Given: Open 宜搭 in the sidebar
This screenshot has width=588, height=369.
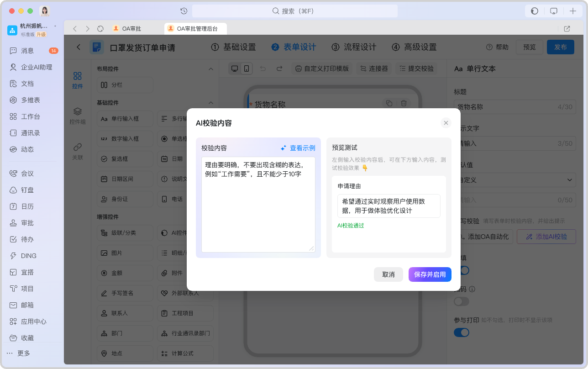Looking at the screenshot, I should click(x=32, y=272).
